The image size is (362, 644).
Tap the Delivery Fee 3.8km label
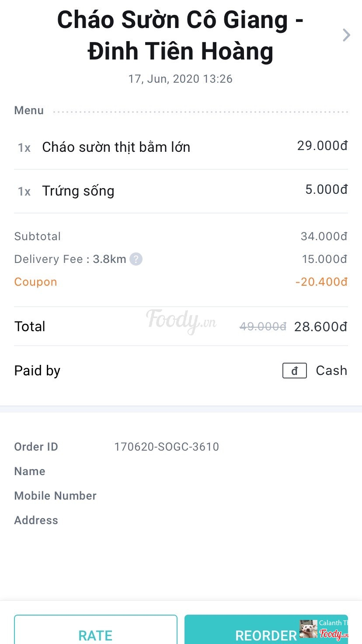coord(70,259)
